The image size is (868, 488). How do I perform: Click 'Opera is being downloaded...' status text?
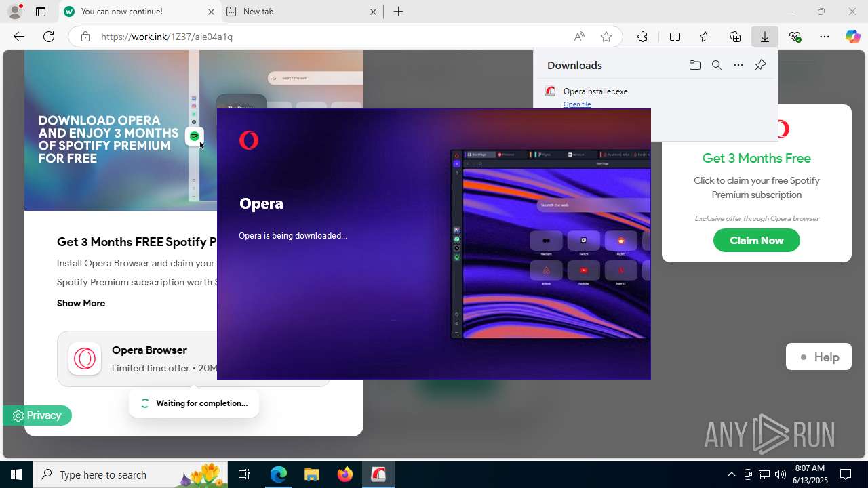point(293,236)
